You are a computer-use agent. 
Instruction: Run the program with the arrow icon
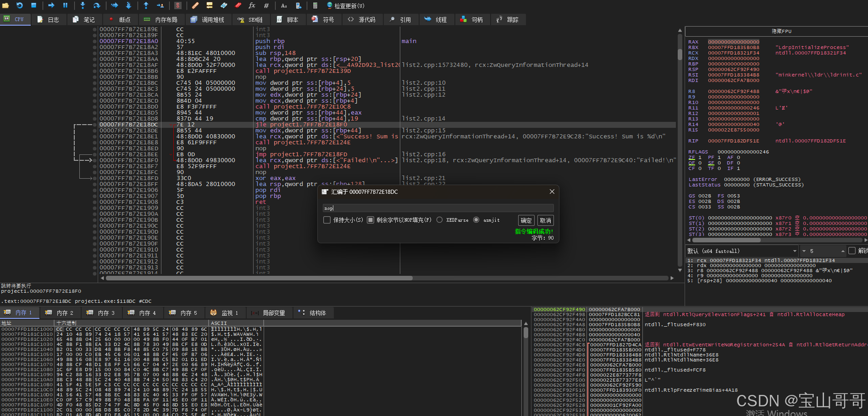[51, 5]
